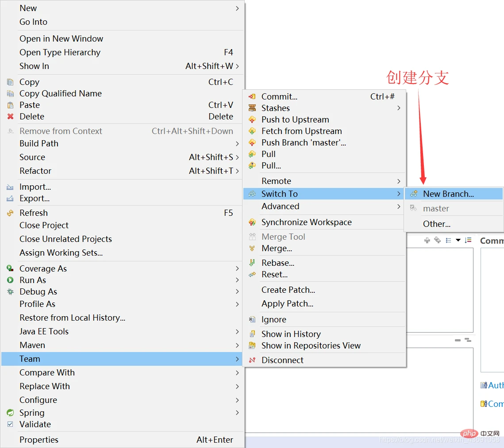Click the Fetch from Upstream icon
Screen dimensions: 504x448
coord(252,131)
